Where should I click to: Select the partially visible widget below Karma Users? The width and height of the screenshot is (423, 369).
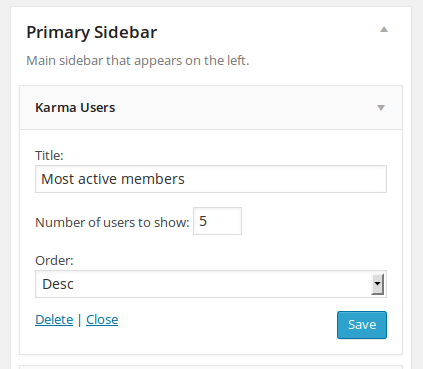(211, 367)
